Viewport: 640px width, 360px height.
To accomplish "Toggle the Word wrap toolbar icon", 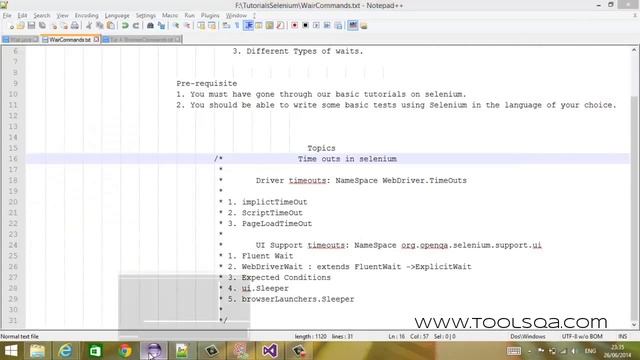I will click(x=227, y=26).
